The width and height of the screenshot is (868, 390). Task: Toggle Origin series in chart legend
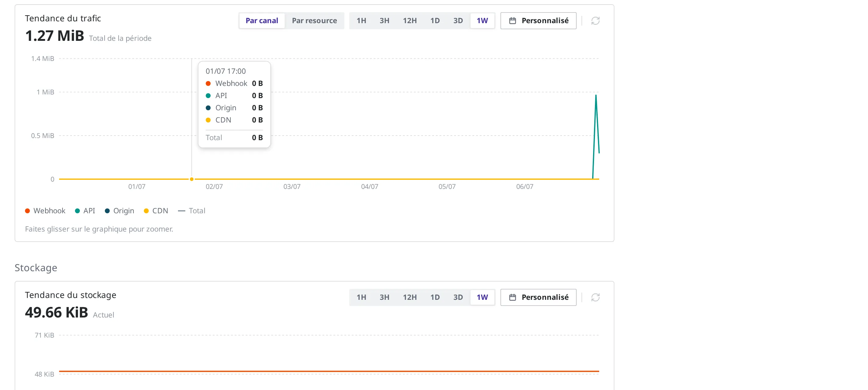coord(119,211)
